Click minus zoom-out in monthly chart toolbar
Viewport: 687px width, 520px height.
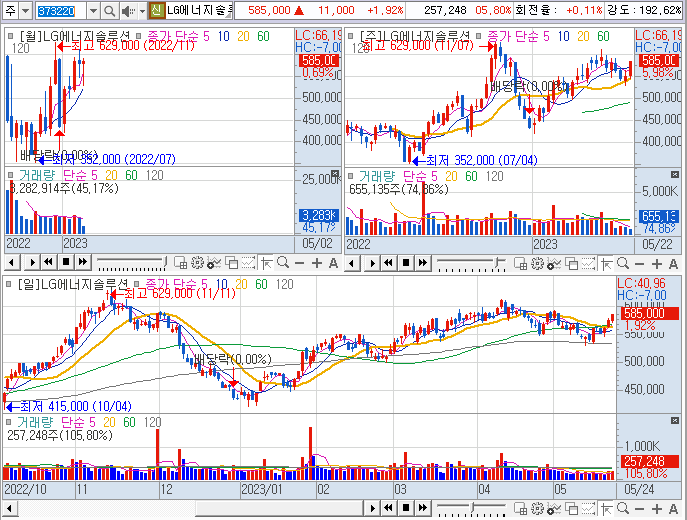pos(300,263)
